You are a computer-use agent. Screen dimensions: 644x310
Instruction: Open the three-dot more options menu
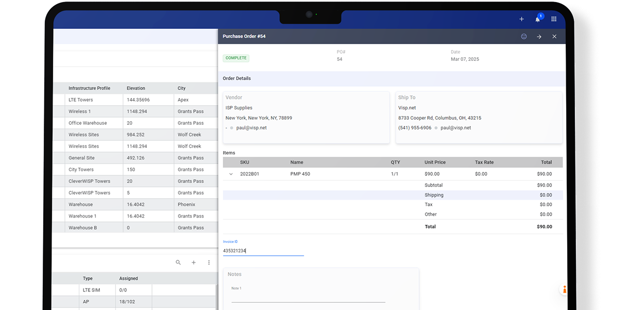click(x=209, y=263)
